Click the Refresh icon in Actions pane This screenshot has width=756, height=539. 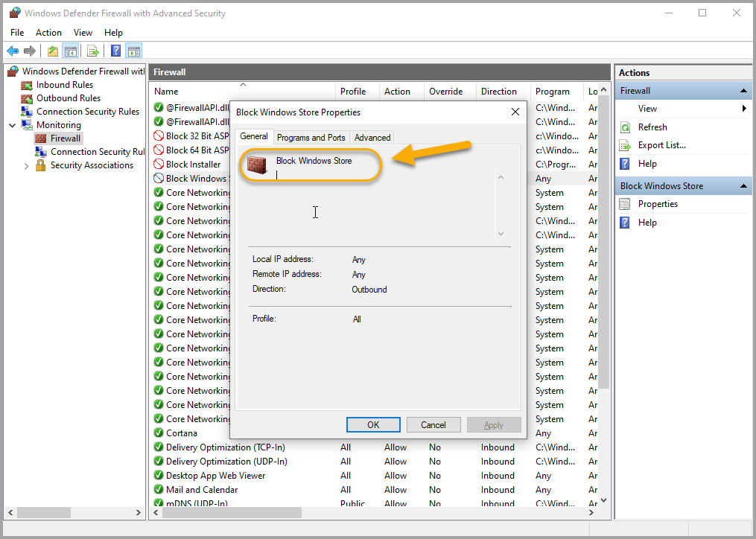pos(626,127)
